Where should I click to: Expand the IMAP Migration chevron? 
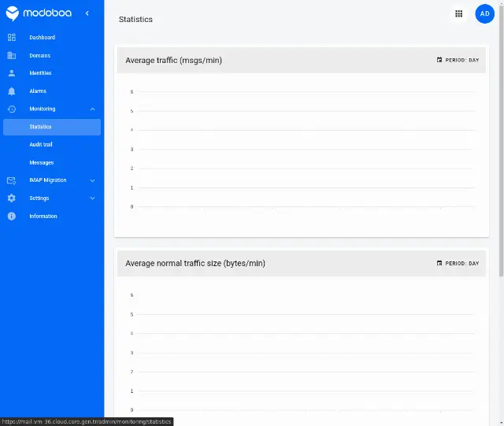93,180
